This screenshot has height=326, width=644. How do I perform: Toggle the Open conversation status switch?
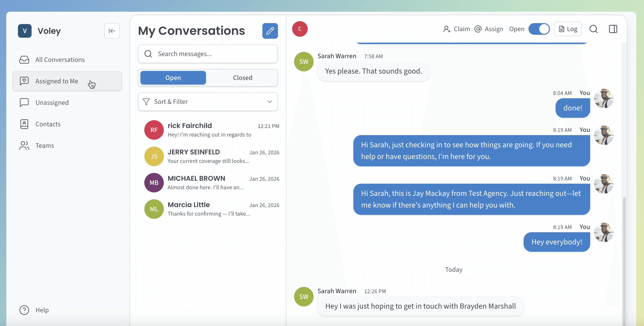[x=539, y=29]
